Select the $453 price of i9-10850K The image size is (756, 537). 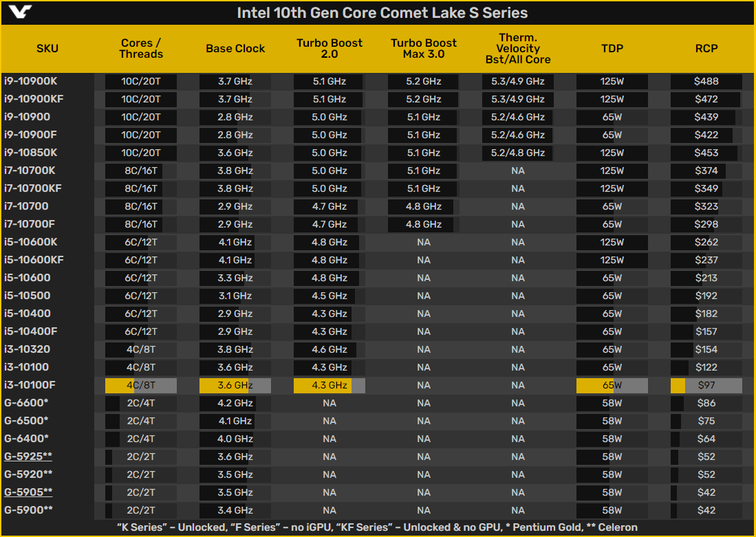click(706, 153)
